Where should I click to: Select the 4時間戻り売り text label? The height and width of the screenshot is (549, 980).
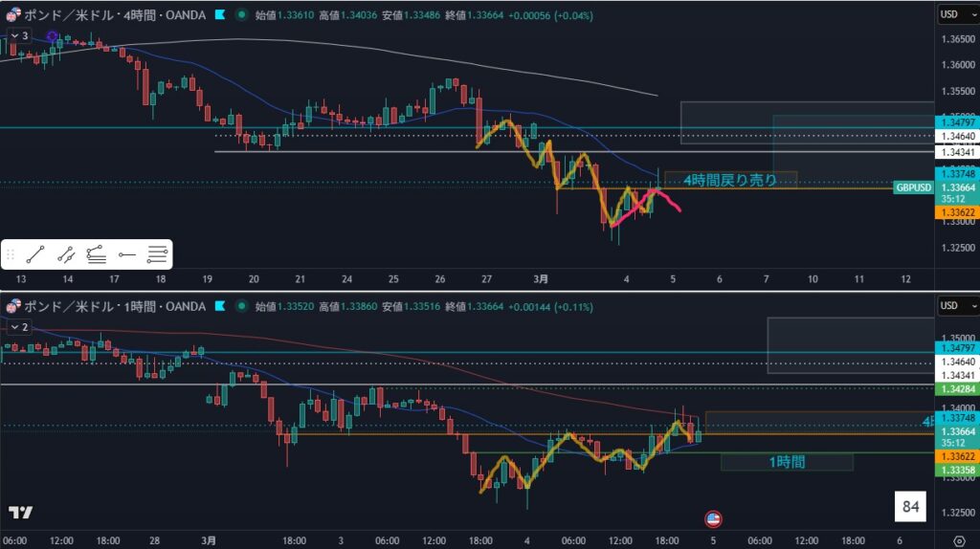729,179
